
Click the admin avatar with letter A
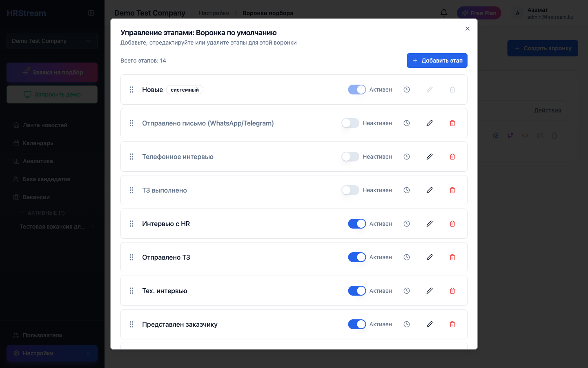[517, 13]
